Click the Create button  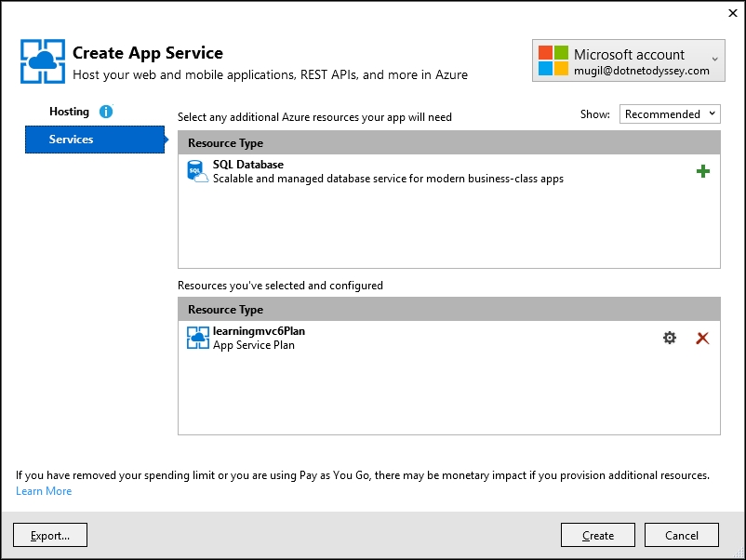tap(597, 535)
